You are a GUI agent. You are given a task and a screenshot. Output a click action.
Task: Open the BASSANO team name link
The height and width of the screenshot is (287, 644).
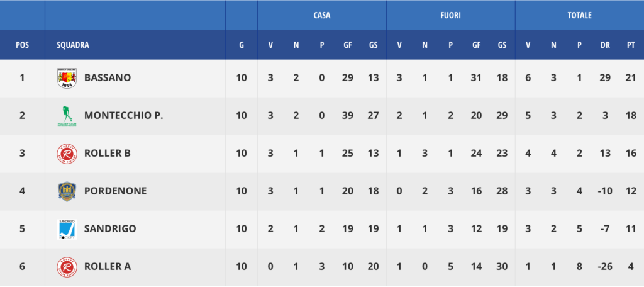coord(108,78)
